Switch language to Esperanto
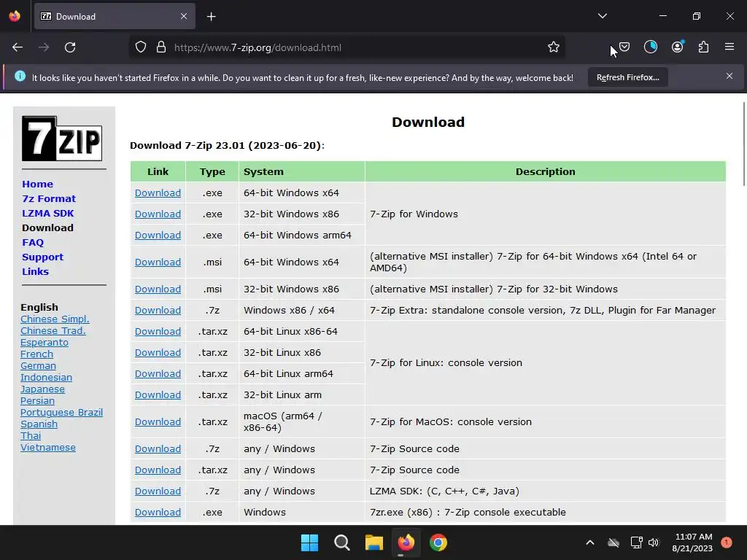Screen dimensions: 747x560 point(44,343)
